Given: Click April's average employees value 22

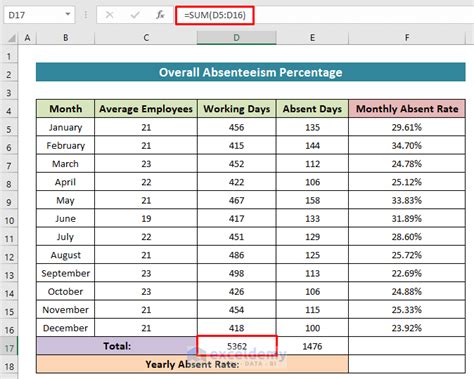Looking at the screenshot, I should (x=146, y=182).
